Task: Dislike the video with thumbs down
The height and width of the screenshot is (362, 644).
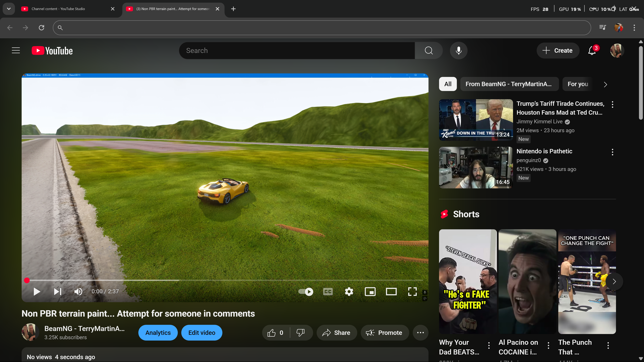Action: click(x=301, y=333)
